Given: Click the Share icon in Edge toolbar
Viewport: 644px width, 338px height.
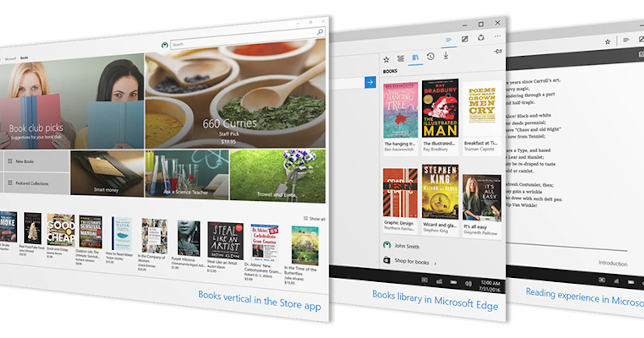Looking at the screenshot, I should tap(481, 38).
